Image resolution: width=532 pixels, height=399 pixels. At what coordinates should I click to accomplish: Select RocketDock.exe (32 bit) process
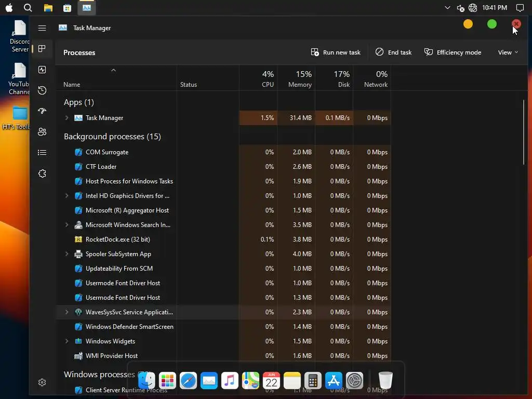tap(223, 239)
